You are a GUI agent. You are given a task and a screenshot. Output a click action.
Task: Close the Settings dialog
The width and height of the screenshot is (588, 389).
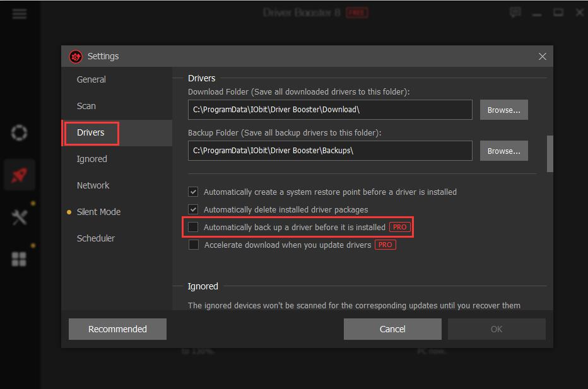(542, 57)
